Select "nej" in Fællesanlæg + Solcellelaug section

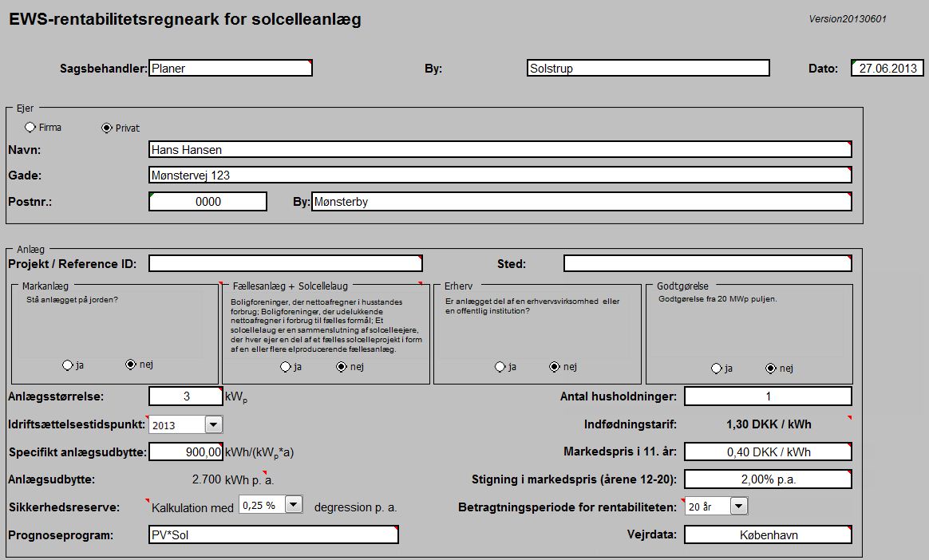(343, 367)
